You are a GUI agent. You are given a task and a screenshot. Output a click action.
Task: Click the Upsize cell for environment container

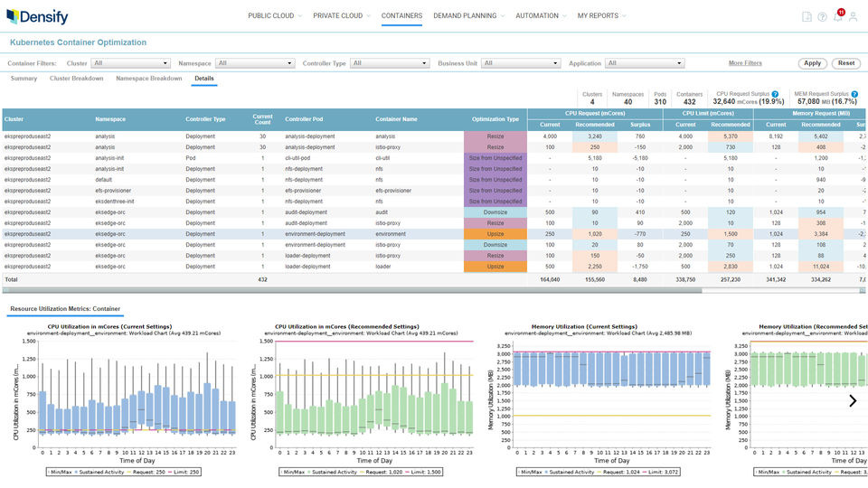(x=495, y=233)
